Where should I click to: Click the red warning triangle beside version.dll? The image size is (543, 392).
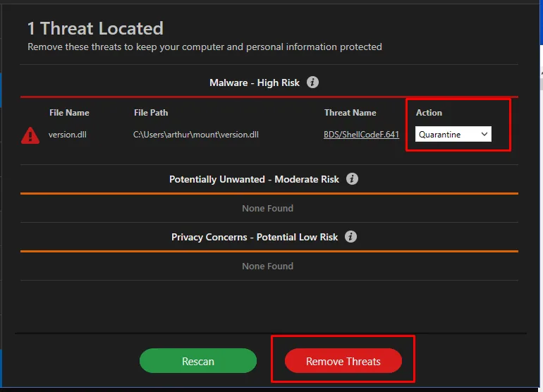tap(30, 135)
